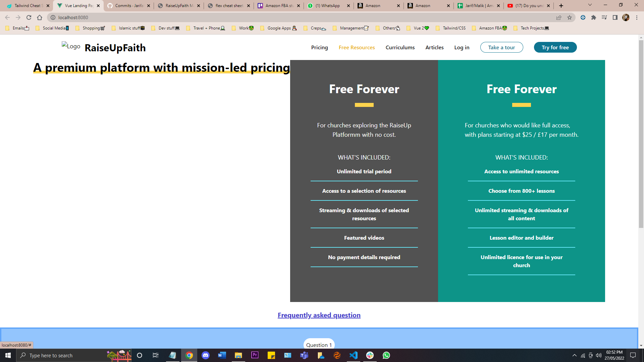Viewport: 644px width, 362px height.
Task: Launch Visual Studio Code from taskbar
Action: click(x=354, y=355)
